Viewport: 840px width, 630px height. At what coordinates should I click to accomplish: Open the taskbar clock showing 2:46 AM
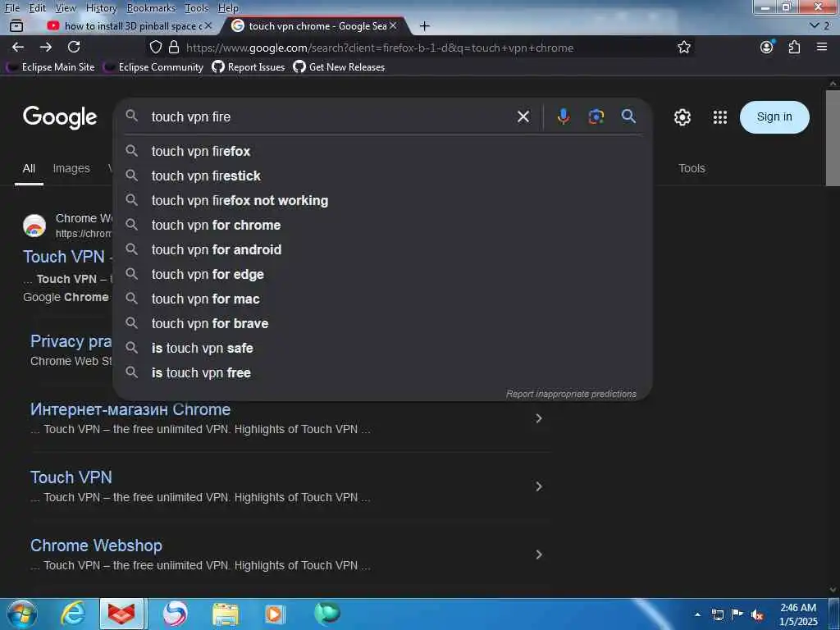(x=798, y=614)
